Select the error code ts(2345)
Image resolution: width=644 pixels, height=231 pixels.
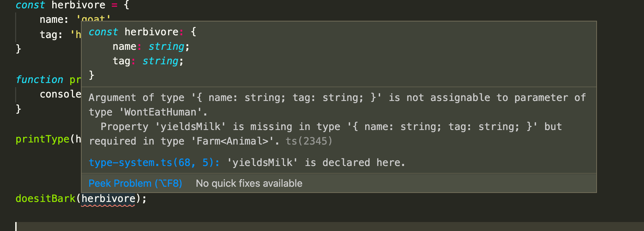pos(309,141)
